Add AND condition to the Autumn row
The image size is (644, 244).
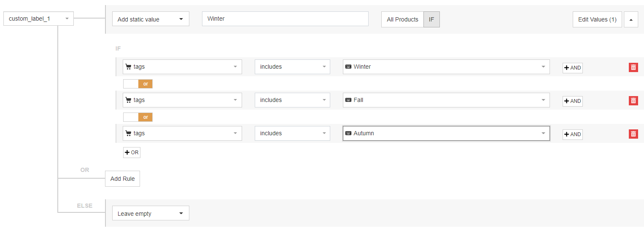coord(572,134)
